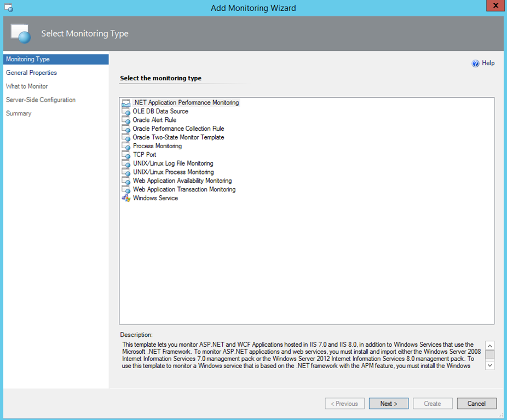Select Web Application Availability Monitoring
Screen dimensions: 507x420
[182, 181]
